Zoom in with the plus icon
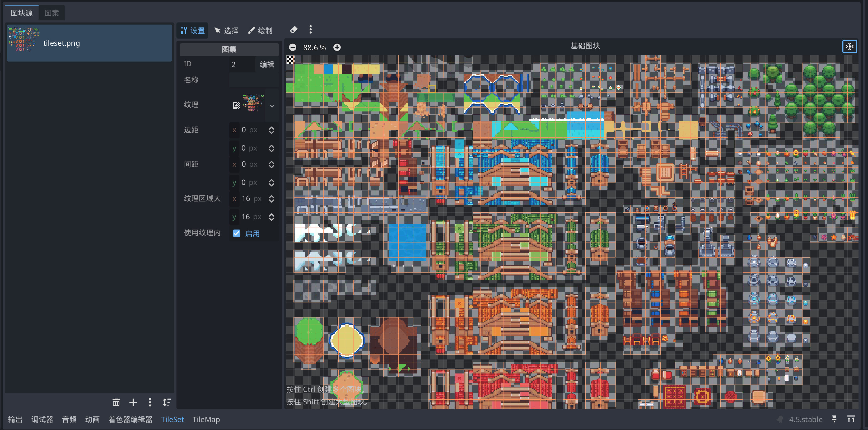 (337, 48)
